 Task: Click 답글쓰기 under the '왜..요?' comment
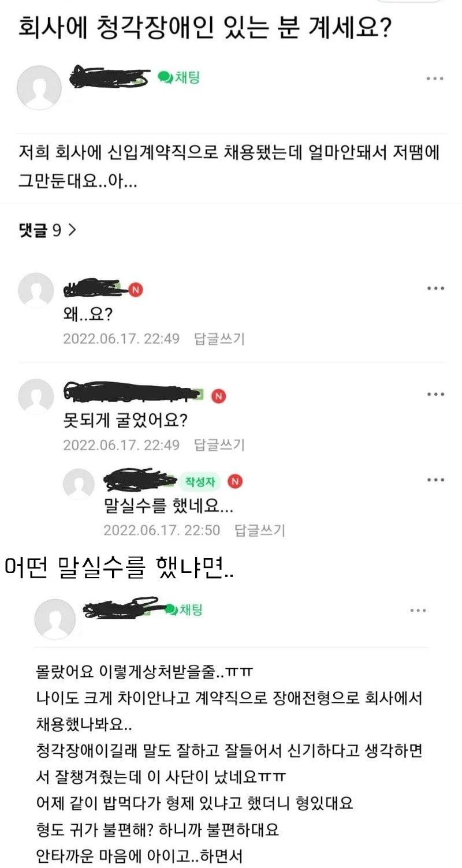219,339
